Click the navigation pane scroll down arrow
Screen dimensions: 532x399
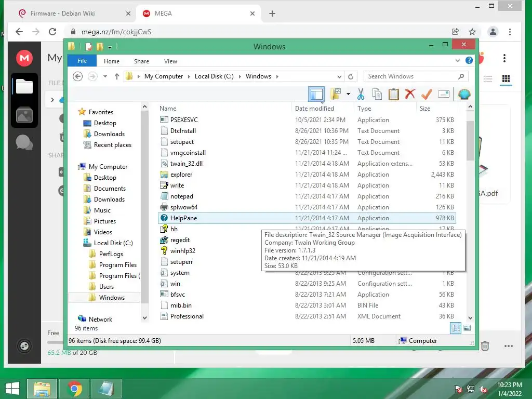144,318
